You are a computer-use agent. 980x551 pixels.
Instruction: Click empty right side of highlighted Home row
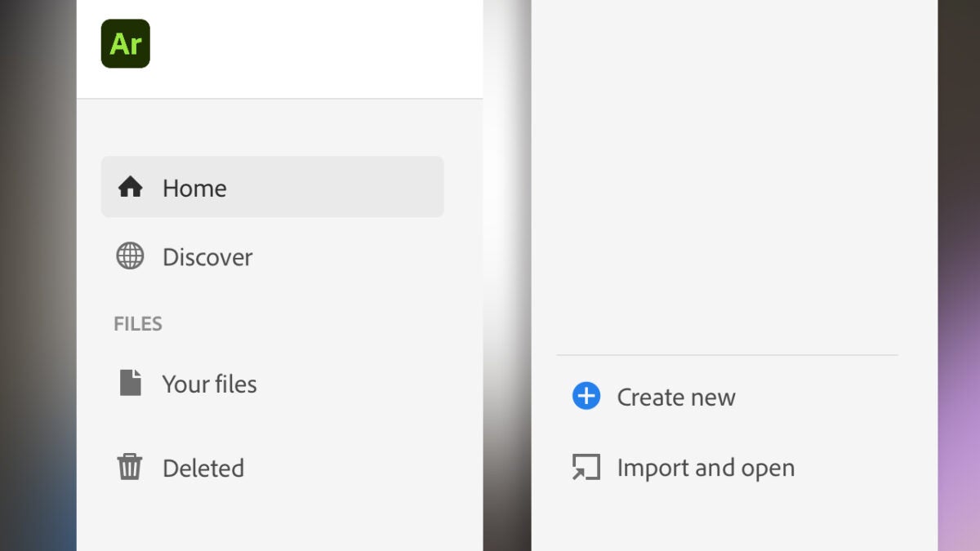point(367,188)
